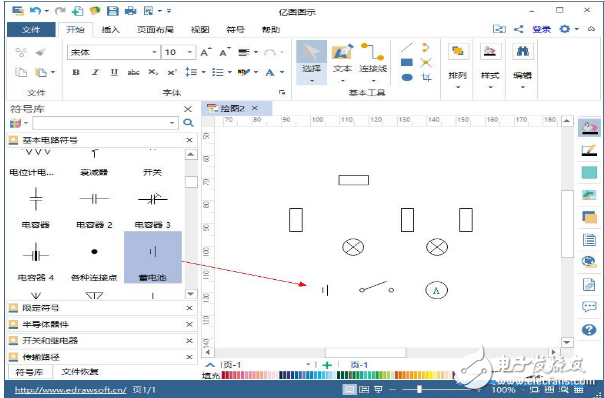Click the zoom slider handle
The image size is (604, 398).
[419, 390]
